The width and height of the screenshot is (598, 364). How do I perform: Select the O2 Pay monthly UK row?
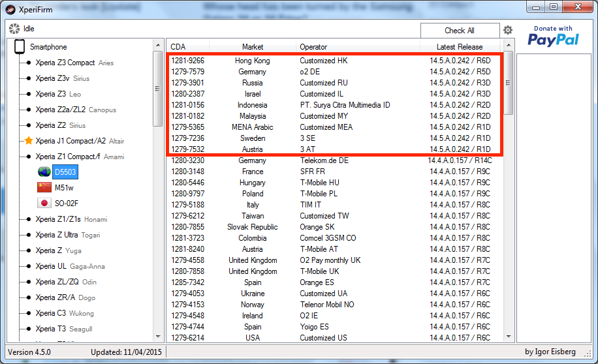pyautogui.click(x=335, y=260)
